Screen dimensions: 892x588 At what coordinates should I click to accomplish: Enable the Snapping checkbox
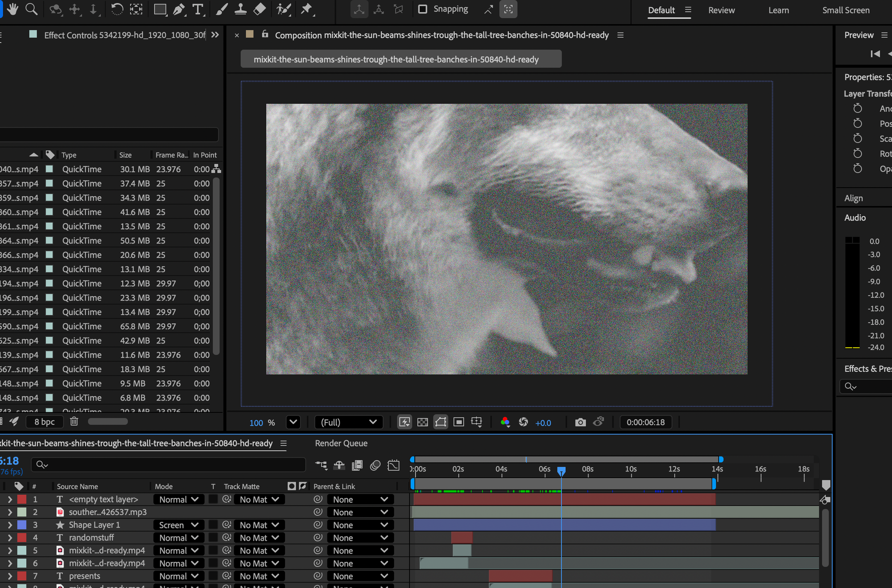(x=422, y=9)
